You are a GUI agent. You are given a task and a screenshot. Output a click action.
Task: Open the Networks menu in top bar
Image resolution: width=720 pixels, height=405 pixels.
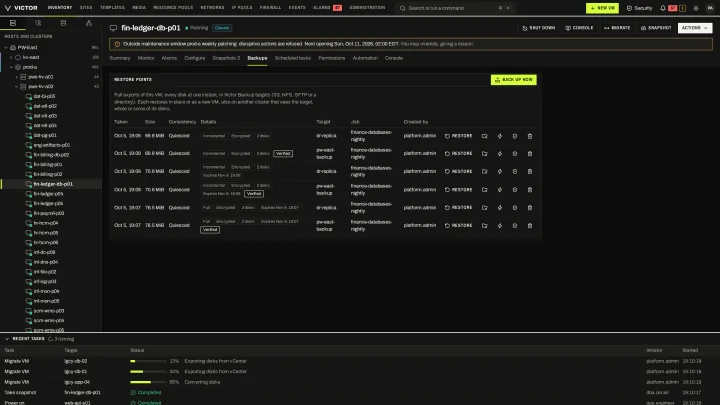[x=212, y=8]
